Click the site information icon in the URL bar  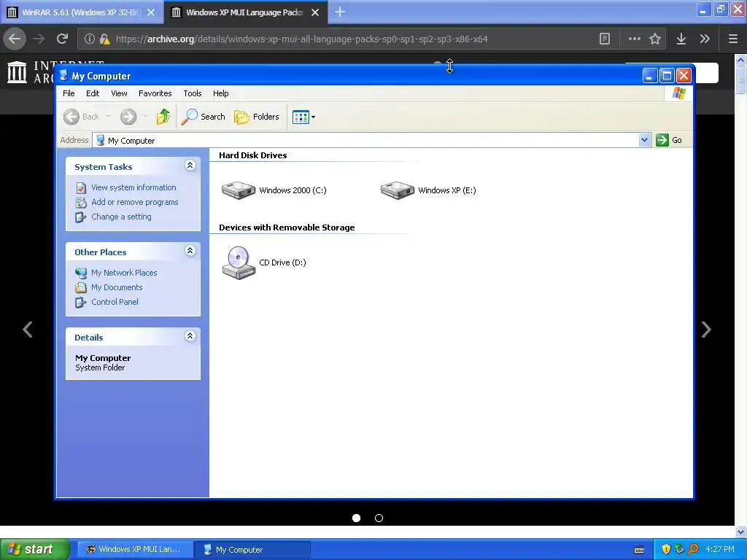(90, 39)
